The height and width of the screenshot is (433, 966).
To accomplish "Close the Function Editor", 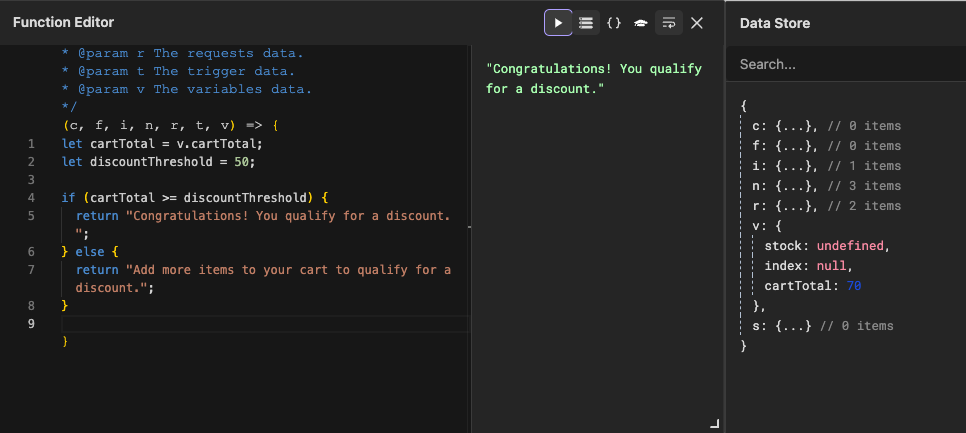I will pyautogui.click(x=697, y=23).
